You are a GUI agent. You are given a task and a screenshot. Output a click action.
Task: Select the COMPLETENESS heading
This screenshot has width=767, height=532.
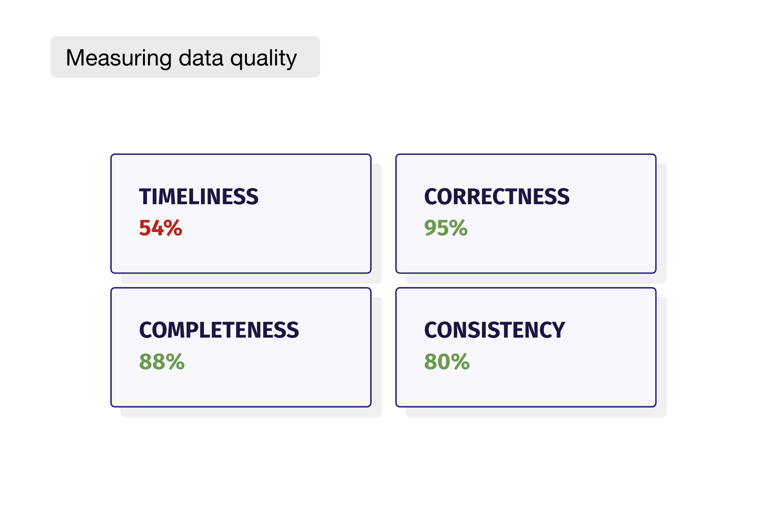pos(219,330)
